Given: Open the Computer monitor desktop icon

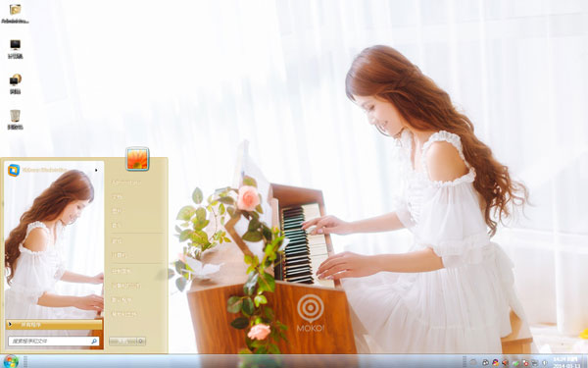Looking at the screenshot, I should pyautogui.click(x=15, y=50).
